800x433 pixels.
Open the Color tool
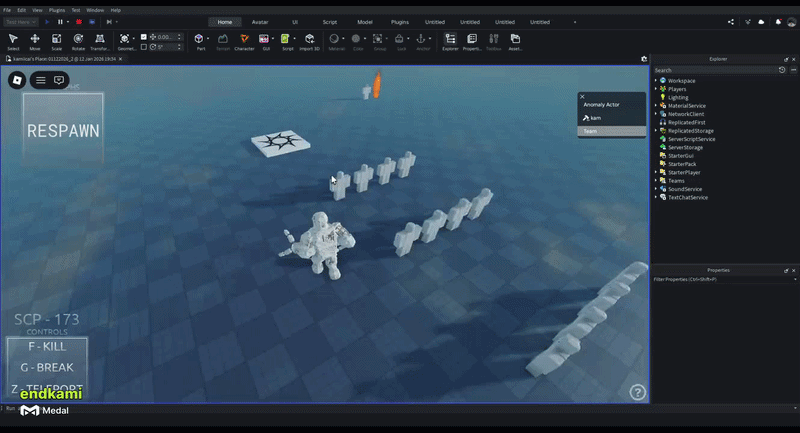(x=357, y=41)
